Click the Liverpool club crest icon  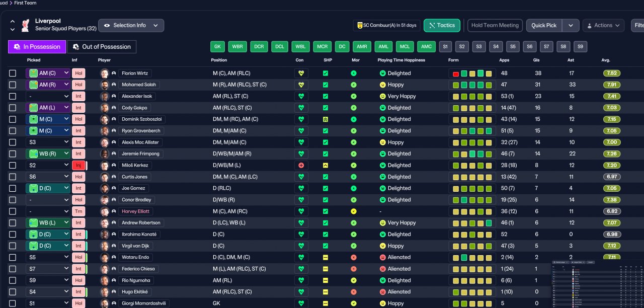tap(25, 25)
